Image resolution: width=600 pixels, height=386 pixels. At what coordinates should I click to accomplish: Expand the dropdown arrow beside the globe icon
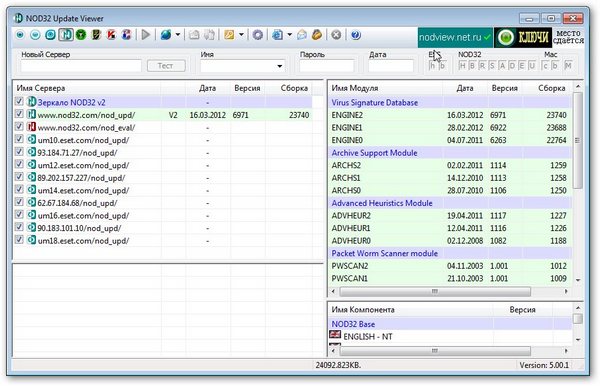click(178, 35)
